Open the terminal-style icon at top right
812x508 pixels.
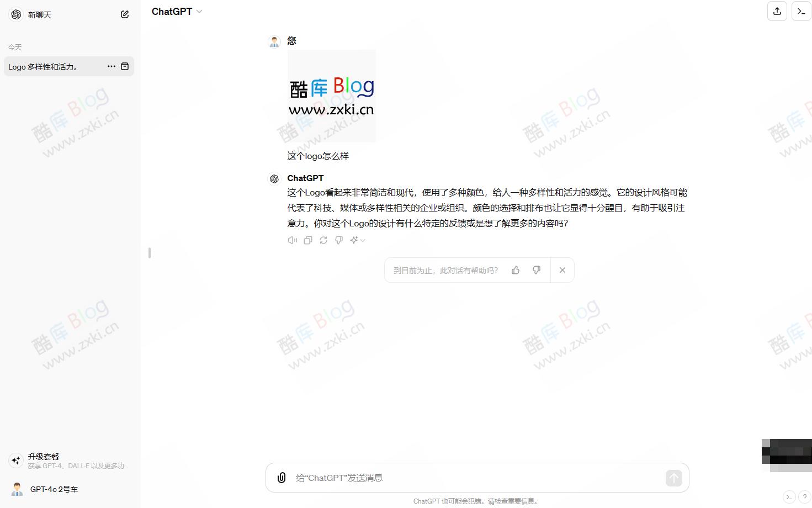click(x=801, y=11)
